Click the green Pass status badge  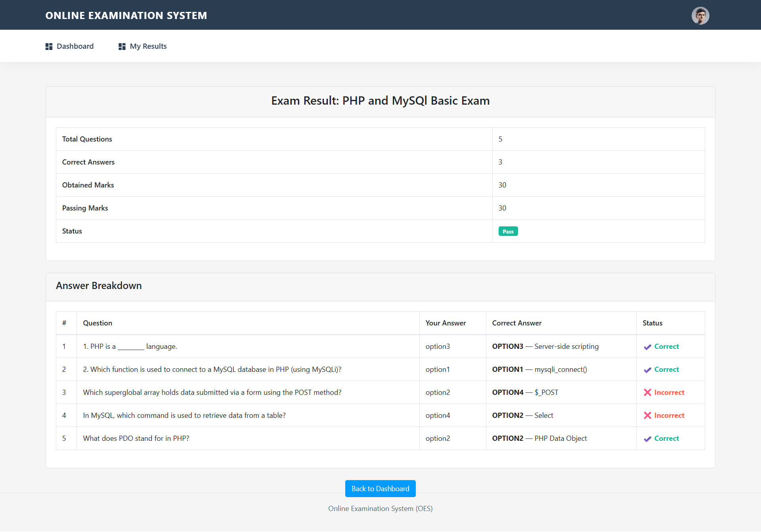[508, 232]
